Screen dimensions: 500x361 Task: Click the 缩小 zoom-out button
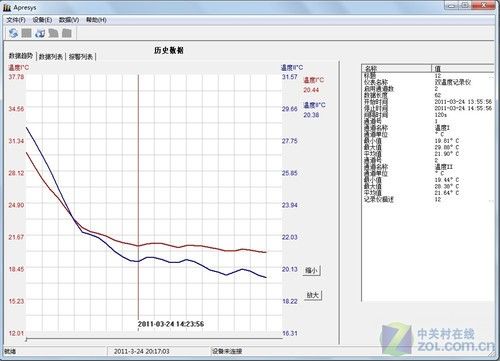pyautogui.click(x=312, y=270)
